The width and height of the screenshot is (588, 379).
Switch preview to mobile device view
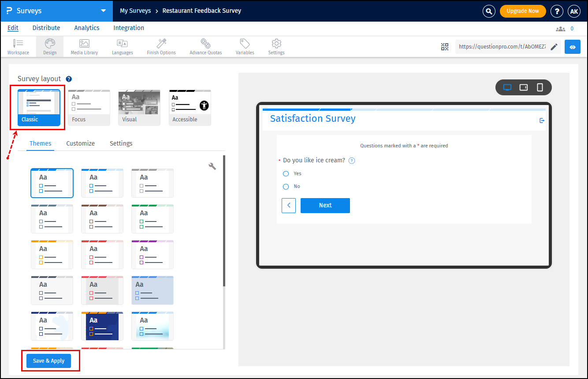point(540,87)
